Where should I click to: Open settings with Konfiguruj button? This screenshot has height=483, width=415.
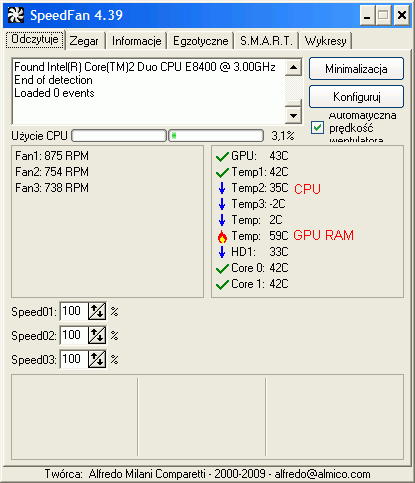(356, 97)
